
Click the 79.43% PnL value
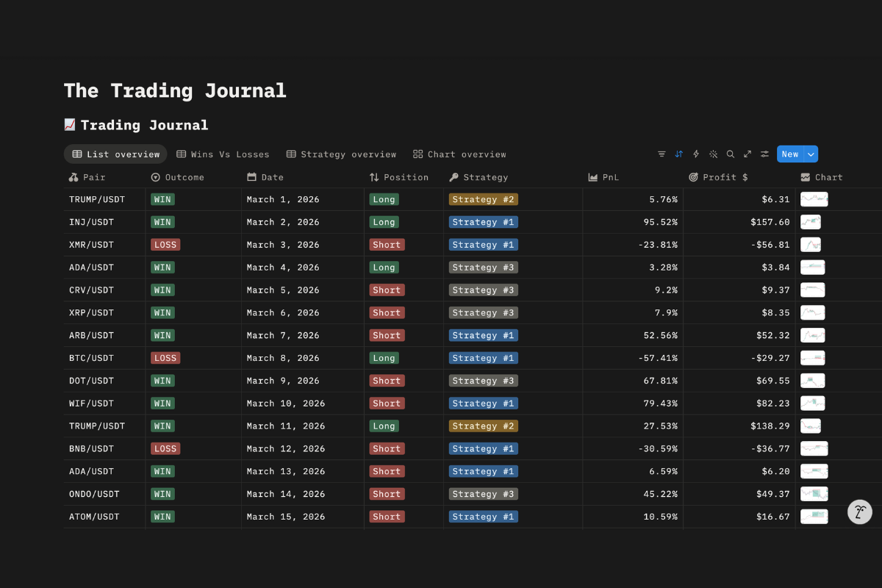click(x=659, y=404)
